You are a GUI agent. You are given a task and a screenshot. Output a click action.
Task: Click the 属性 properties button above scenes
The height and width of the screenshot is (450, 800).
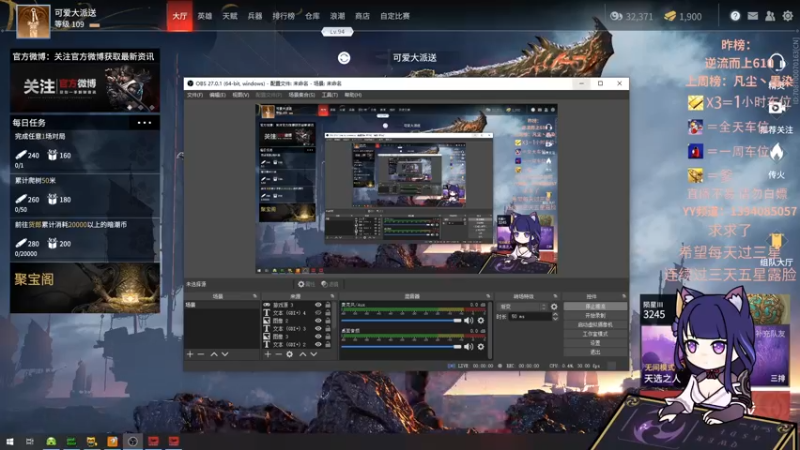pyautogui.click(x=306, y=284)
